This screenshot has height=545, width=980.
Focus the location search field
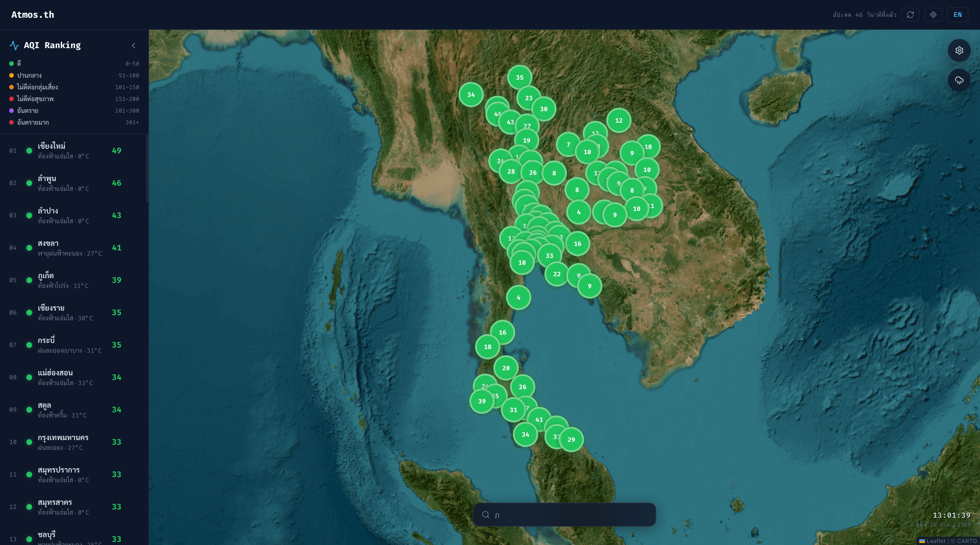coord(564,515)
